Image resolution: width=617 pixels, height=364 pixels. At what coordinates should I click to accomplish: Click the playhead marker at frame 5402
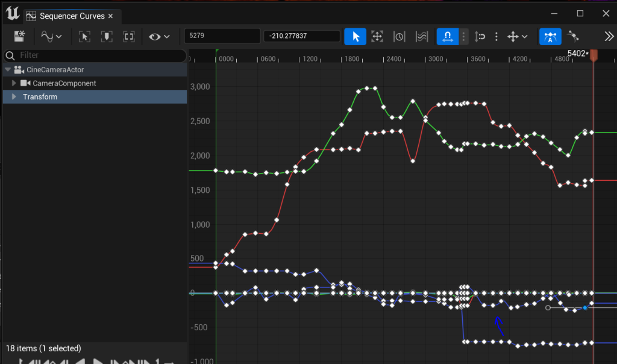tap(594, 55)
